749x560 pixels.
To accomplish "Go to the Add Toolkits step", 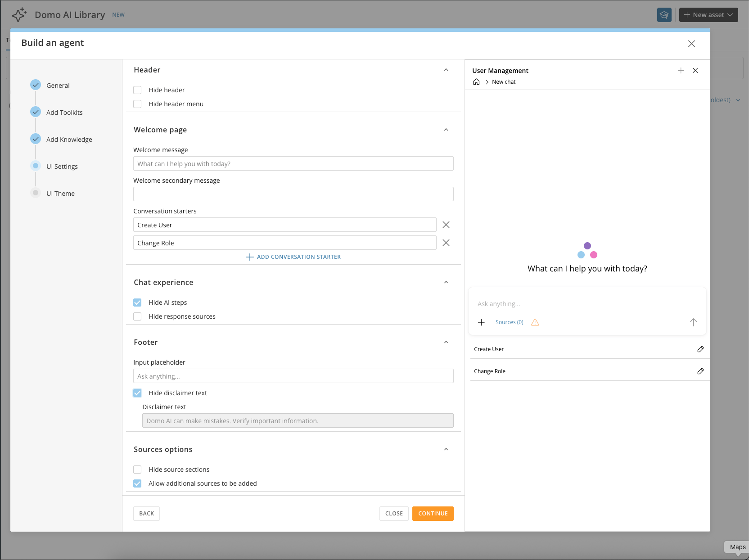I will tap(64, 113).
